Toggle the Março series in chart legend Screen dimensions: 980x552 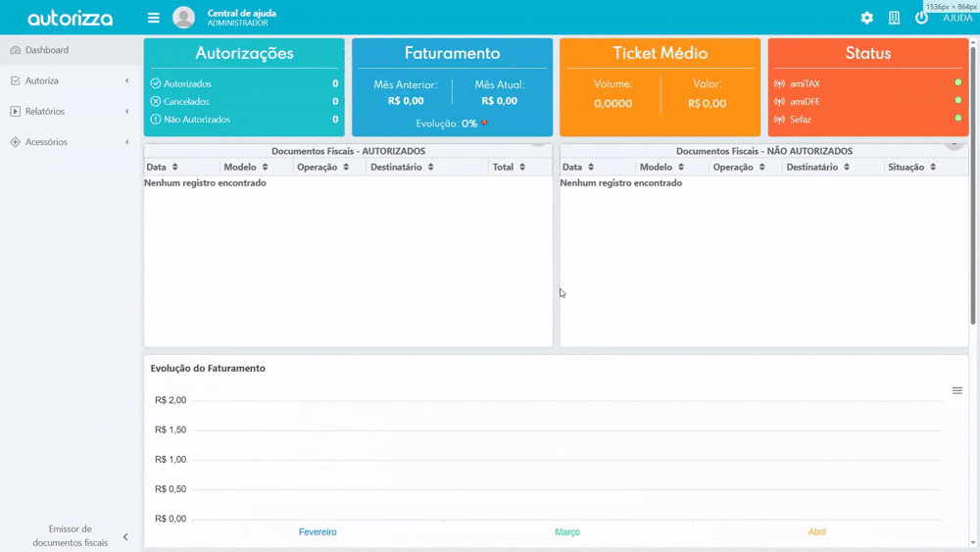pos(567,531)
